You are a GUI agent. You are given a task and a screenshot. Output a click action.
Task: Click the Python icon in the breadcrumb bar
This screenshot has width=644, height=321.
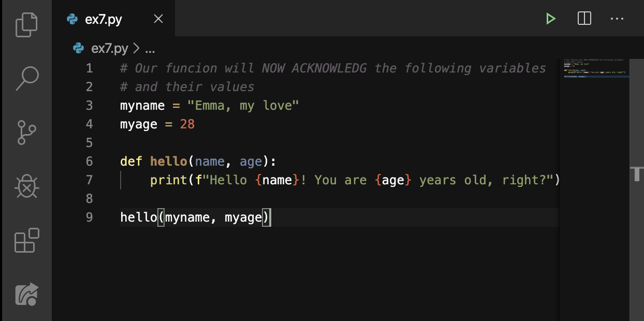(x=78, y=48)
